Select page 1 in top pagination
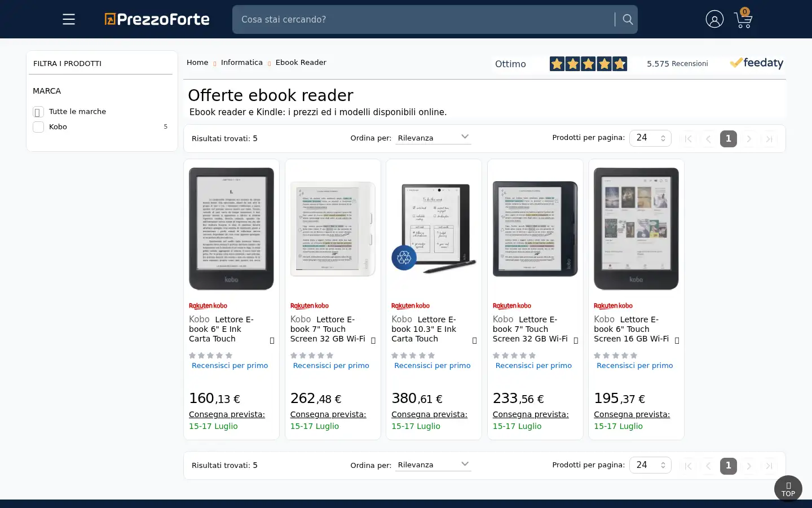The image size is (812, 508). click(729, 139)
